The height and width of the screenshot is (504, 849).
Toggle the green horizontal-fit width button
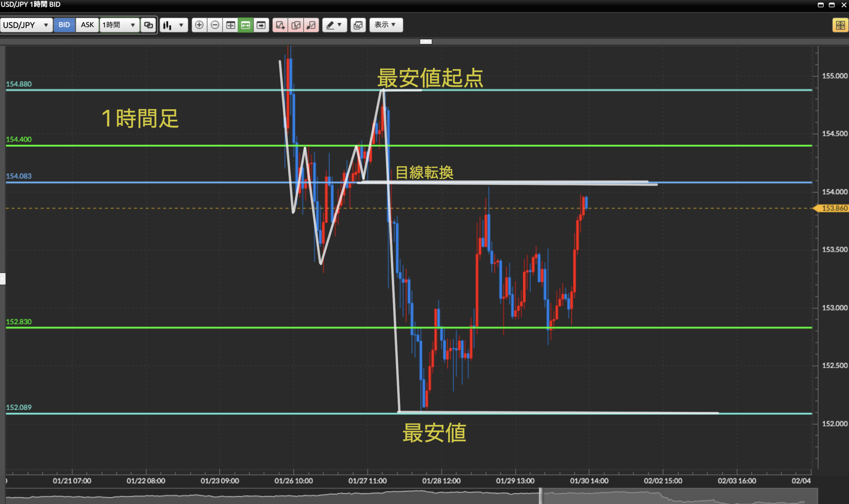click(x=245, y=25)
